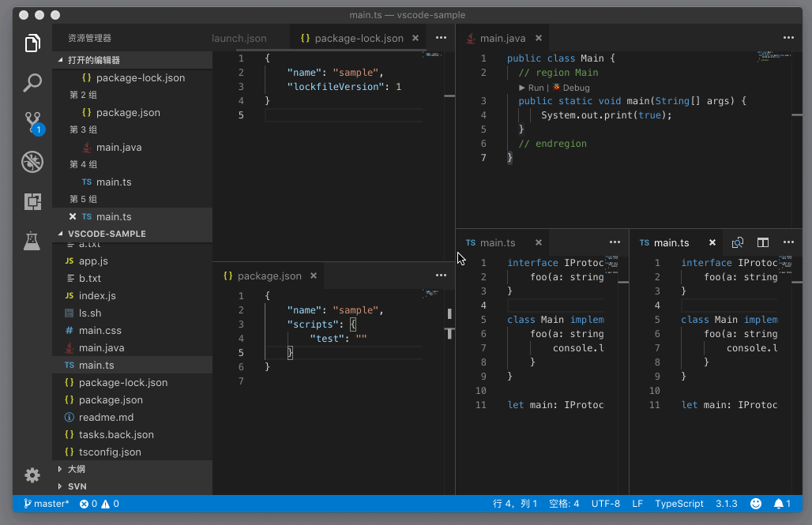Open the Debug view icon

coord(32,162)
